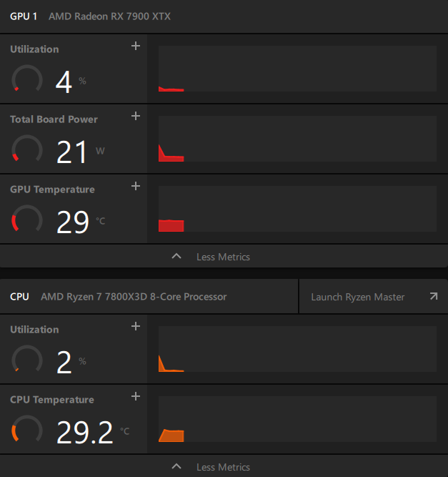Click the GPU Utilization gauge dial

[27, 79]
